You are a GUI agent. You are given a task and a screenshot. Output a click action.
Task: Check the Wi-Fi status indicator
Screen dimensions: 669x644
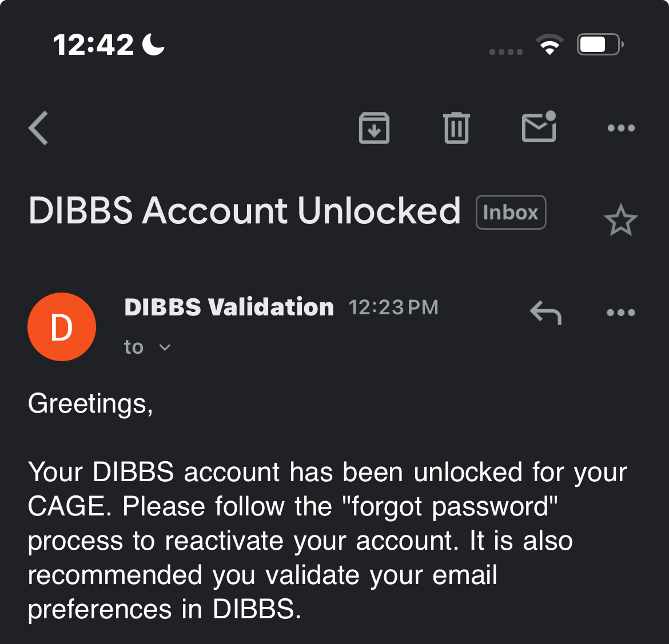point(550,44)
